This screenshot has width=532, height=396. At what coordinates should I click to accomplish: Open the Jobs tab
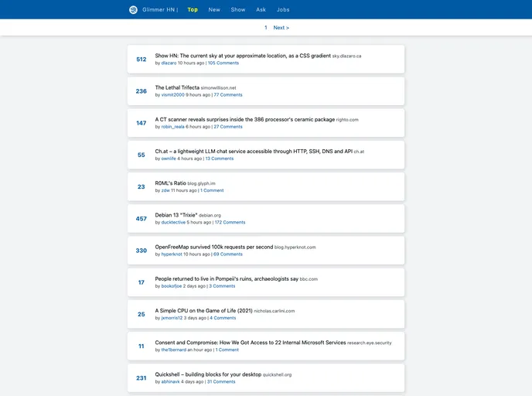pyautogui.click(x=283, y=10)
